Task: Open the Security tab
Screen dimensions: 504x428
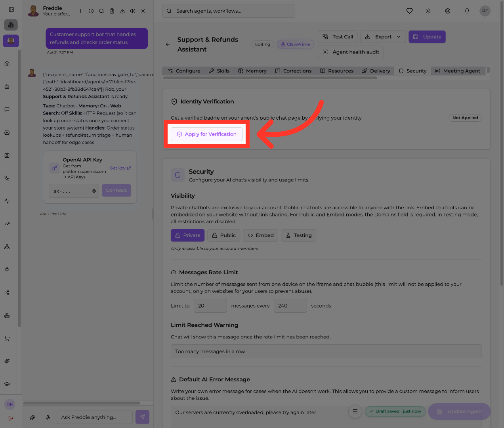Action: [x=413, y=71]
